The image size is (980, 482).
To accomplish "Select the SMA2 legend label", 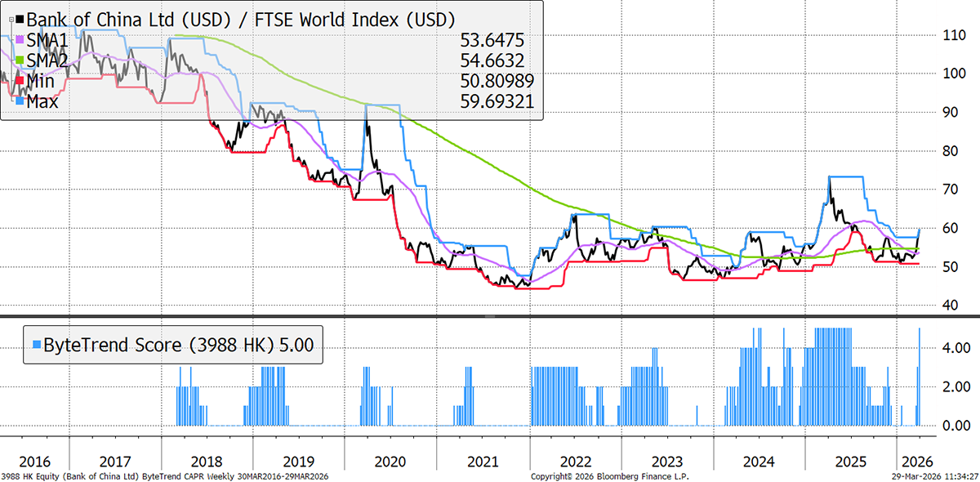I will click(x=46, y=61).
